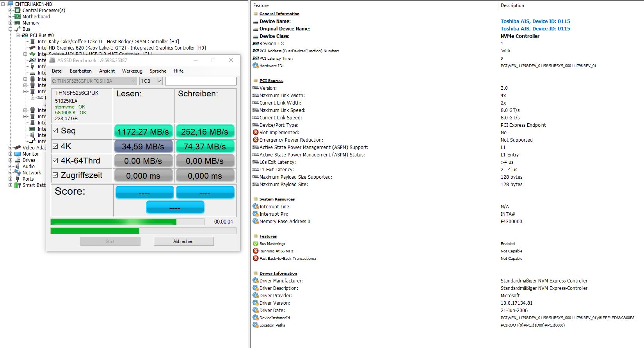Expand the Drives tree node

tap(11, 160)
